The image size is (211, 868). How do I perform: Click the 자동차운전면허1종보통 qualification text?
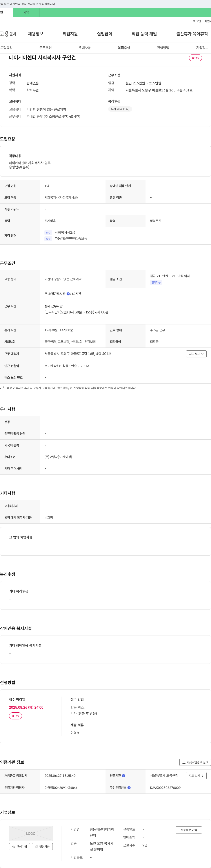(x=71, y=238)
